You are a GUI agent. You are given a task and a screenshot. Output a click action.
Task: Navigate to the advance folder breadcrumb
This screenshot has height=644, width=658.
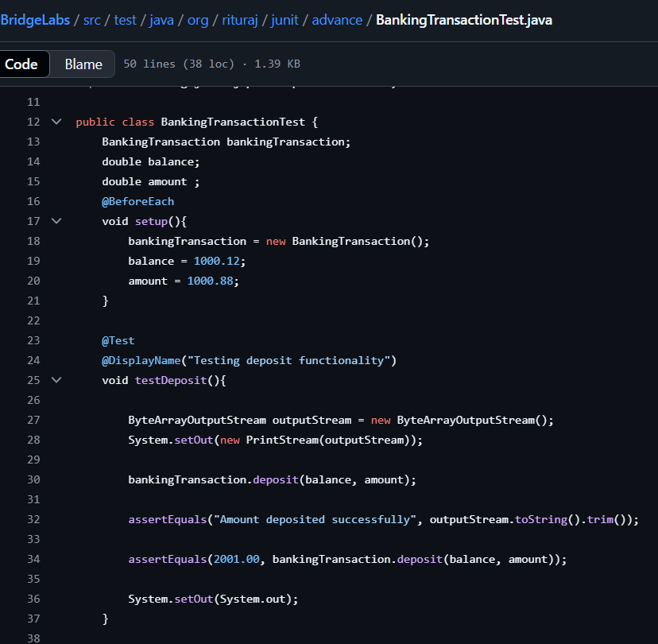coord(337,20)
